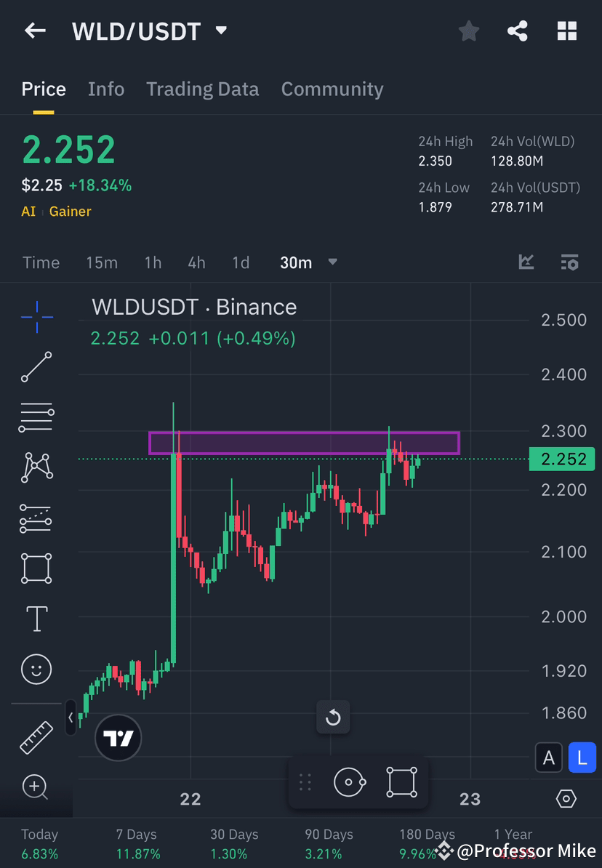
Task: Select the rectangle drawing tool
Action: point(36,568)
